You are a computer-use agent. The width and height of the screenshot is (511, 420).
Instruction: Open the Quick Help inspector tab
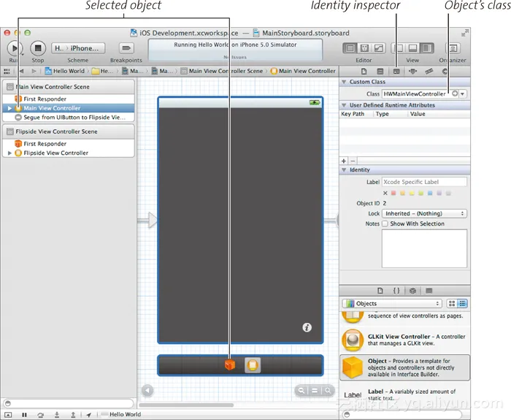(380, 71)
